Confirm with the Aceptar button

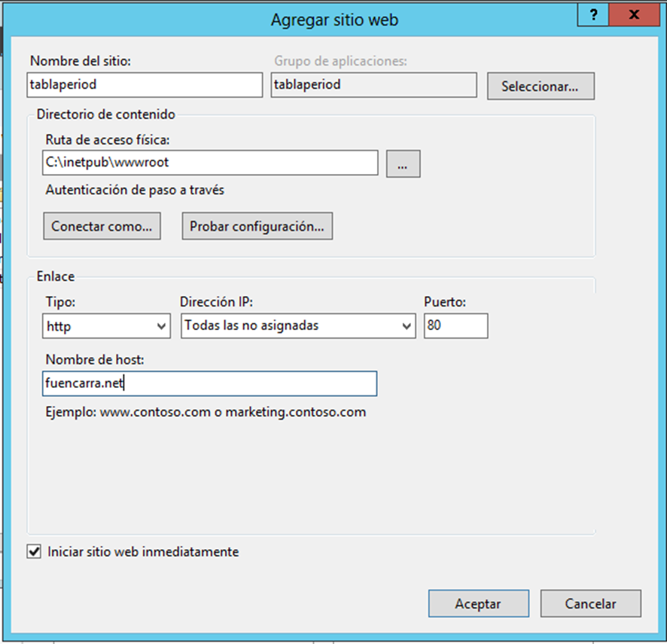click(x=478, y=603)
